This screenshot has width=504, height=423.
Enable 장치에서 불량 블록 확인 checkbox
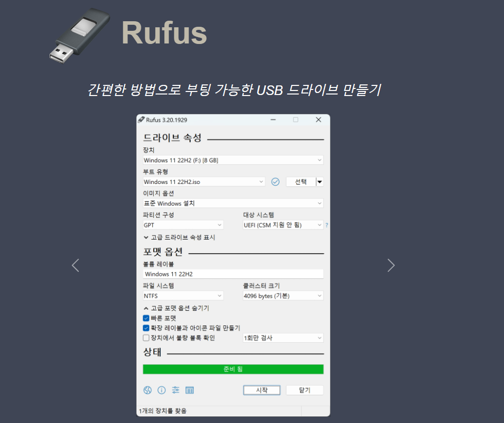[146, 338]
